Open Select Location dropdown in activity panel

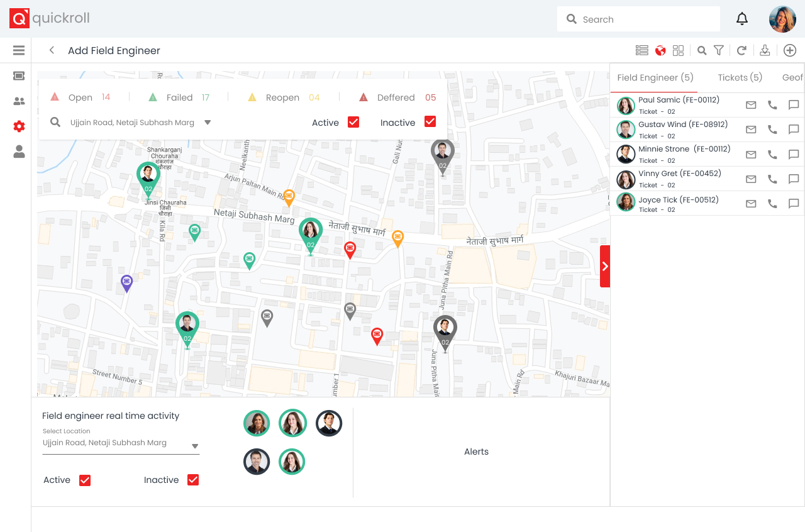coord(121,443)
